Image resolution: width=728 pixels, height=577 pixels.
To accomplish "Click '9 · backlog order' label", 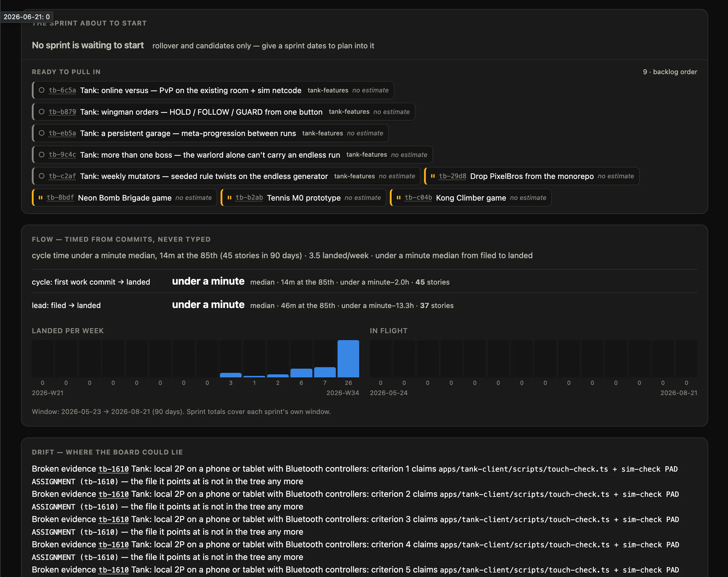I will point(670,72).
